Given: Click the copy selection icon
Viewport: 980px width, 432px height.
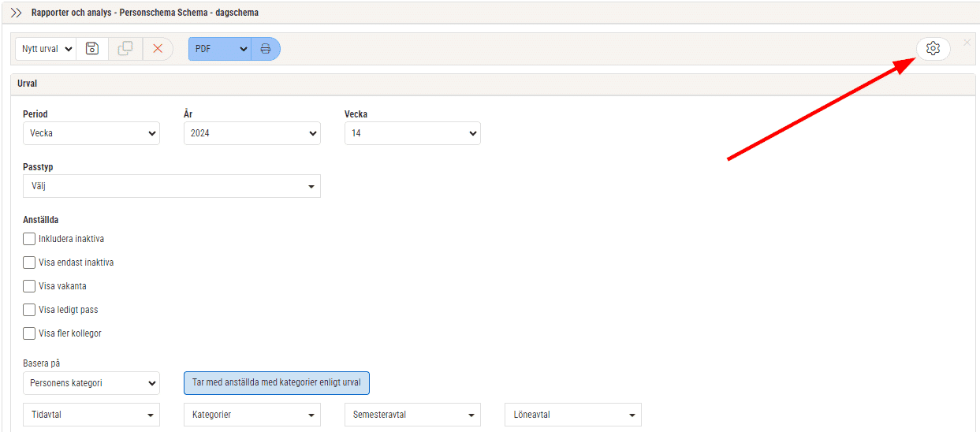Looking at the screenshot, I should (125, 49).
